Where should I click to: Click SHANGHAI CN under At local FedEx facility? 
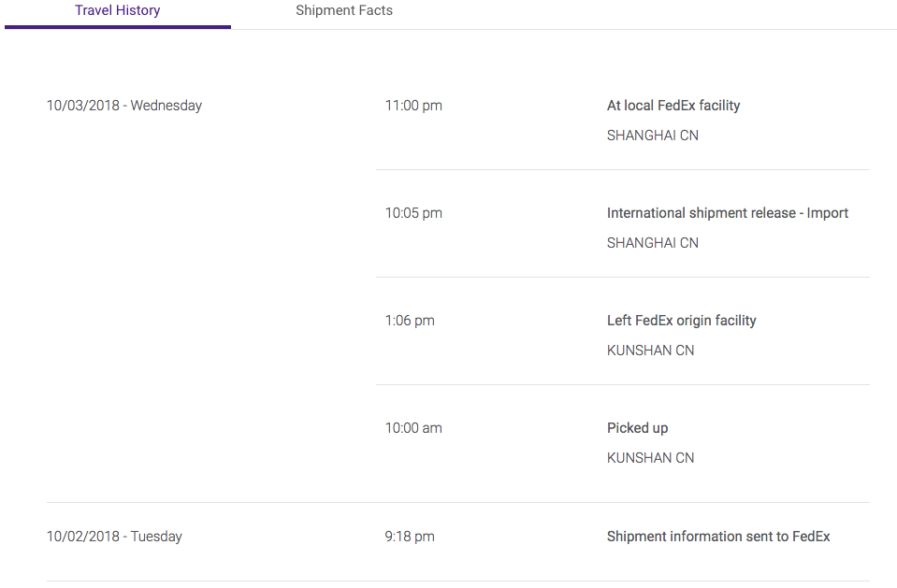653,136
